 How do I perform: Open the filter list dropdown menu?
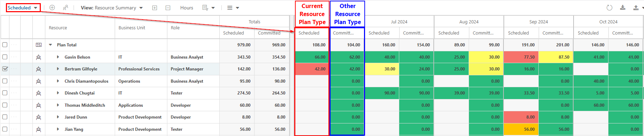coord(209,8)
